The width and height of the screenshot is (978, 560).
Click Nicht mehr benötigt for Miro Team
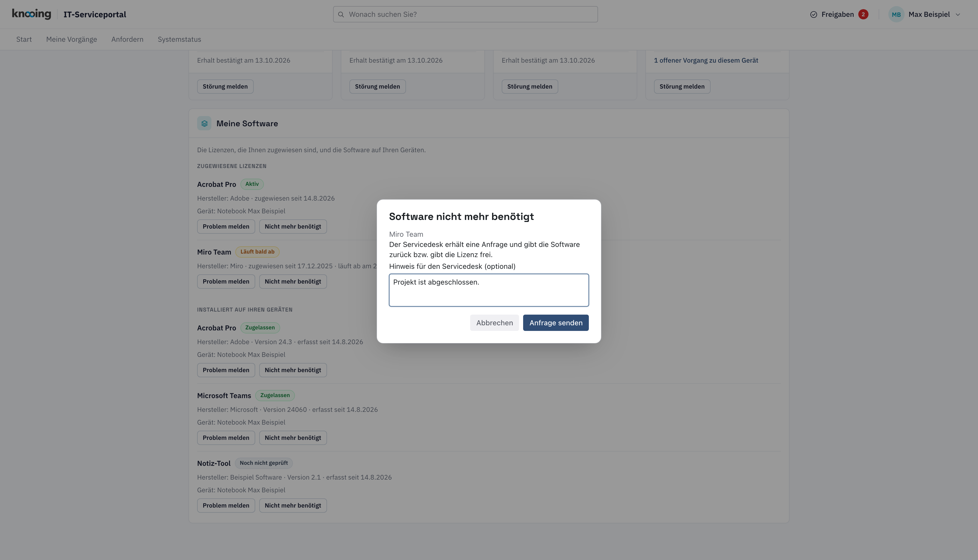[x=293, y=282]
